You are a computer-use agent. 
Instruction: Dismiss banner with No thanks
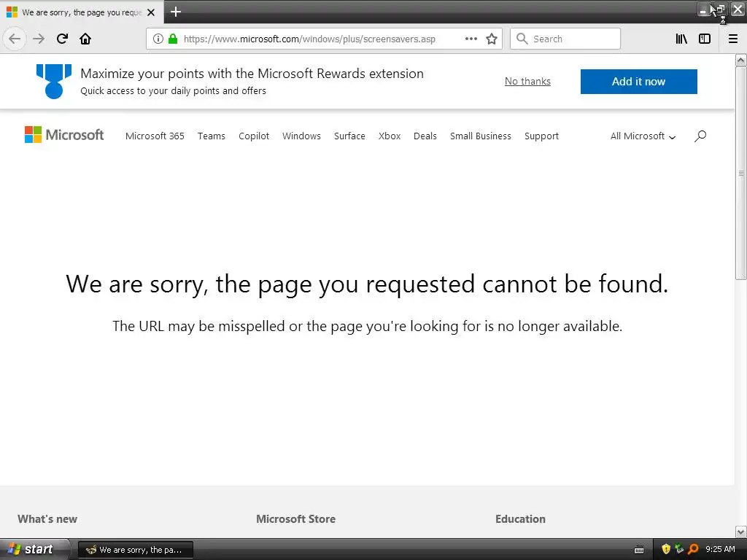528,82
